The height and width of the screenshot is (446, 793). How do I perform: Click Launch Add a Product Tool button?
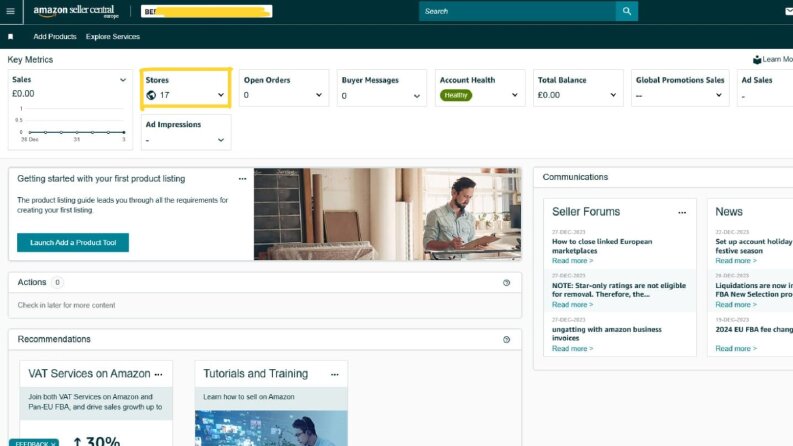coord(73,243)
